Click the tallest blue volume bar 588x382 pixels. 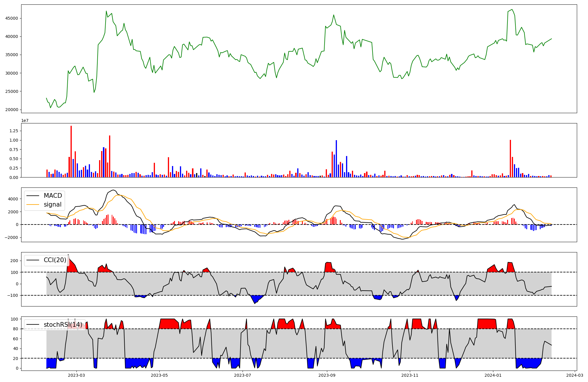point(336,159)
